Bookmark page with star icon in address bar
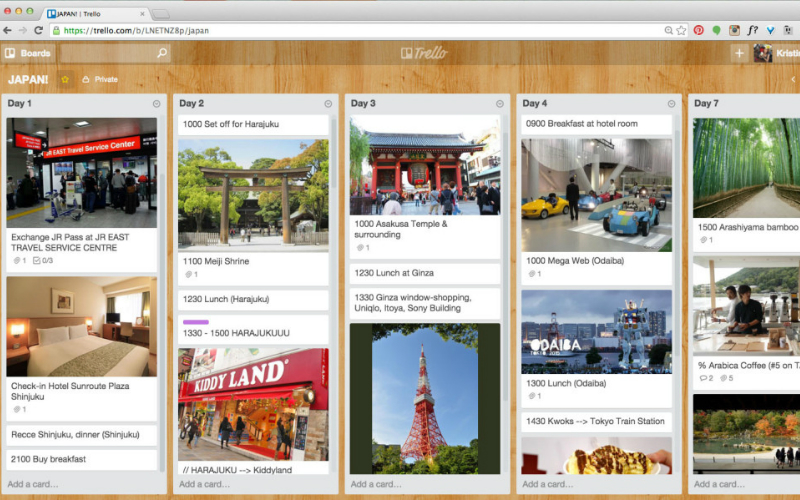The image size is (800, 500). (681, 31)
